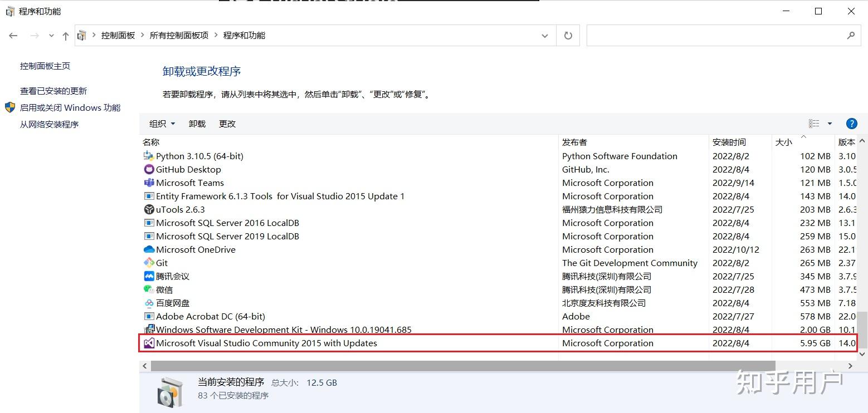Click size value 578 MB
The image size is (868, 413).
tap(815, 316)
